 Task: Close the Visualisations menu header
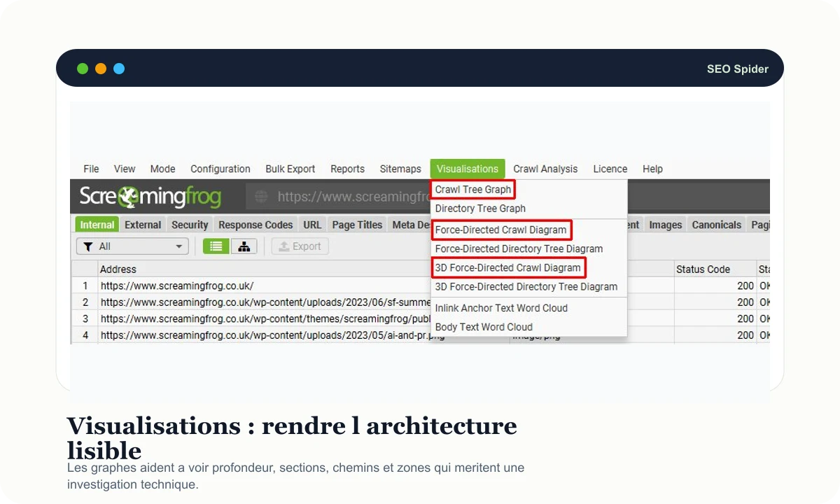click(x=468, y=169)
